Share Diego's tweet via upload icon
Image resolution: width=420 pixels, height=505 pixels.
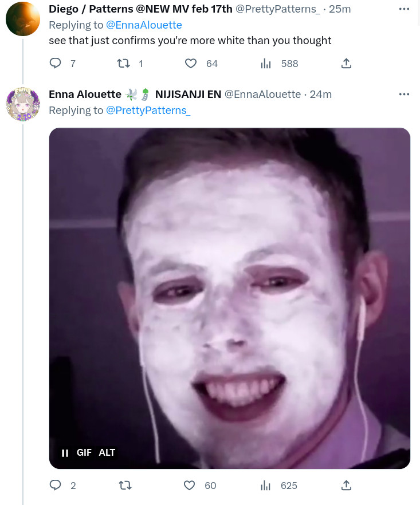click(x=346, y=63)
